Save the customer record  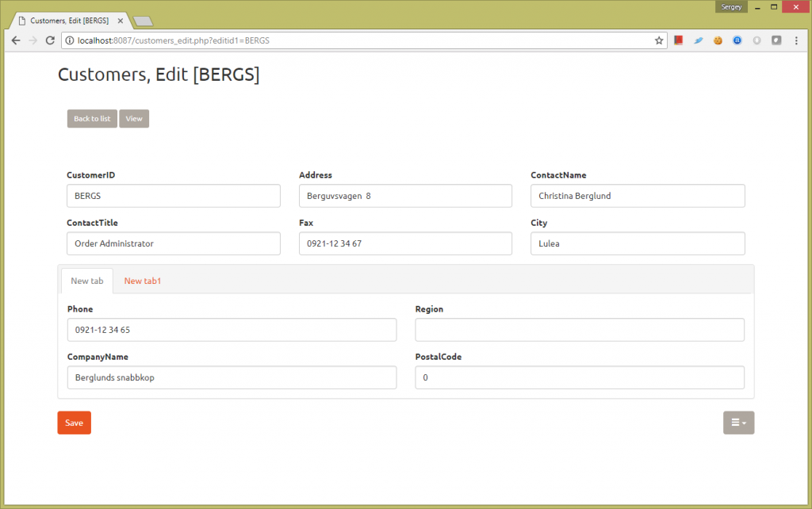click(x=74, y=423)
